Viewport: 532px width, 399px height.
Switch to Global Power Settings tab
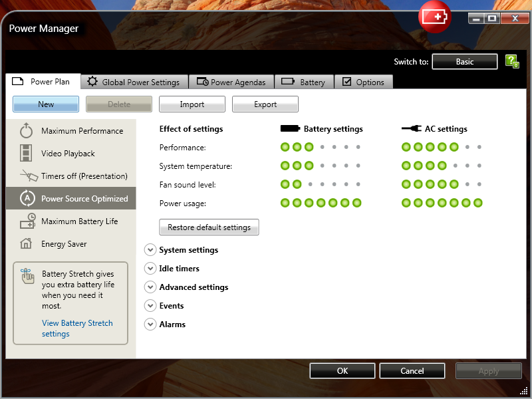pos(134,82)
